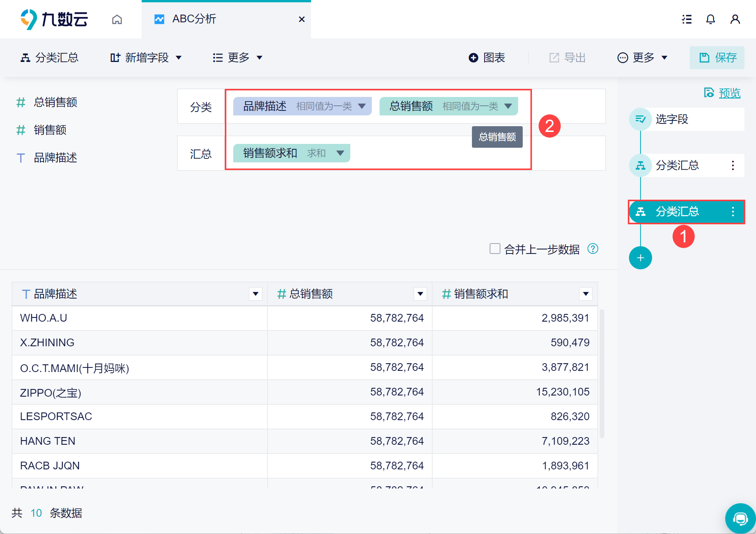Image resolution: width=756 pixels, height=534 pixels.
Task: Open the user account icon
Action: (735, 19)
